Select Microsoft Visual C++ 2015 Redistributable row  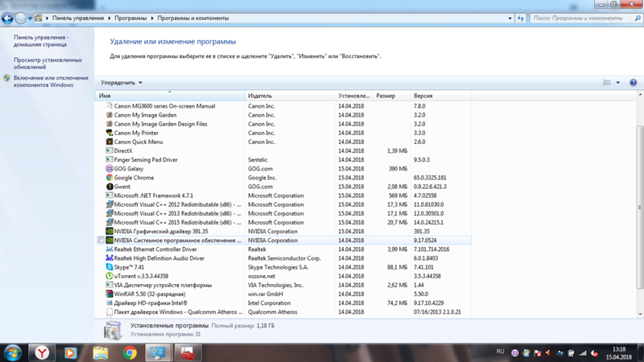click(283, 223)
